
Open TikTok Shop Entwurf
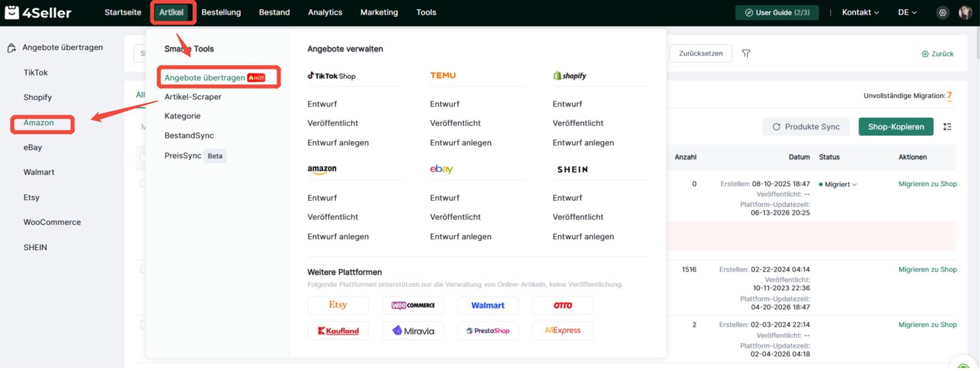322,104
